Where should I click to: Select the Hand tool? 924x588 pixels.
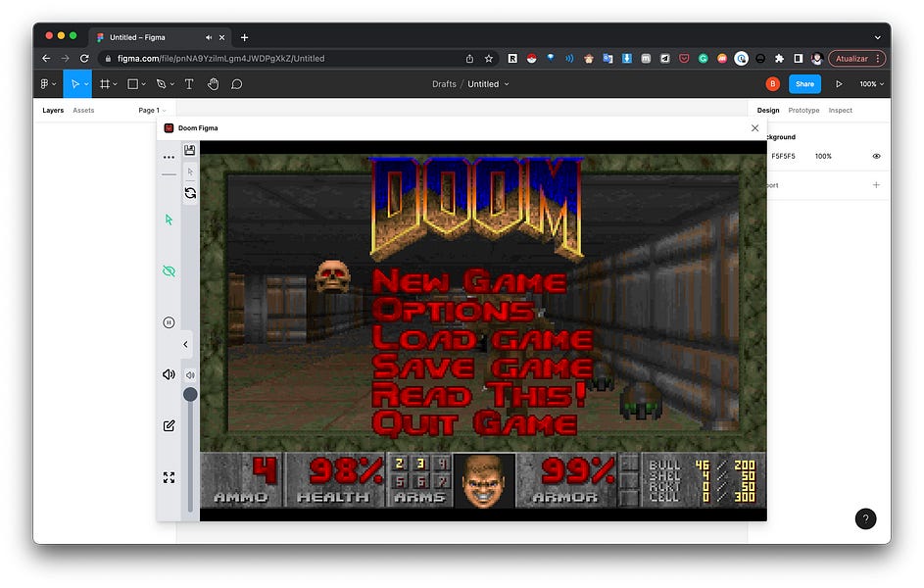(213, 84)
